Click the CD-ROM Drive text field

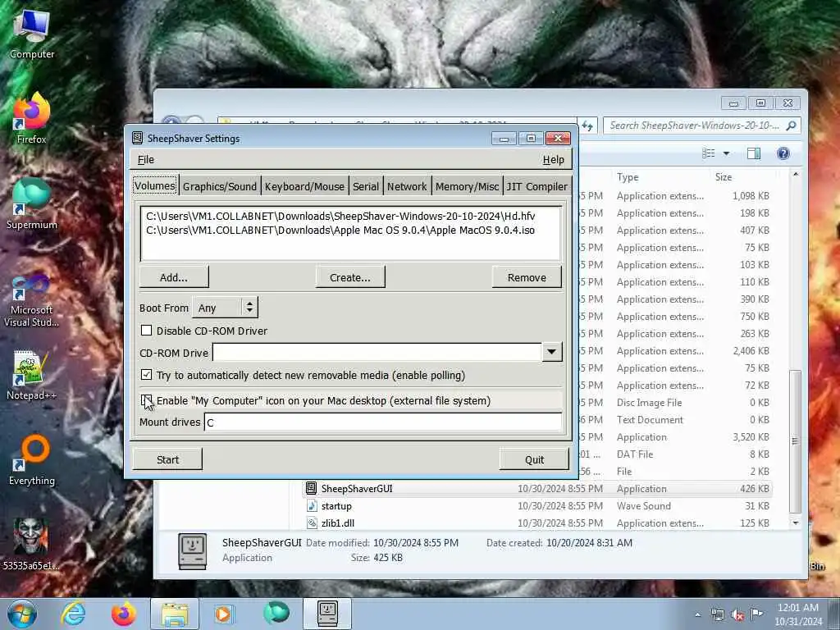(x=377, y=352)
